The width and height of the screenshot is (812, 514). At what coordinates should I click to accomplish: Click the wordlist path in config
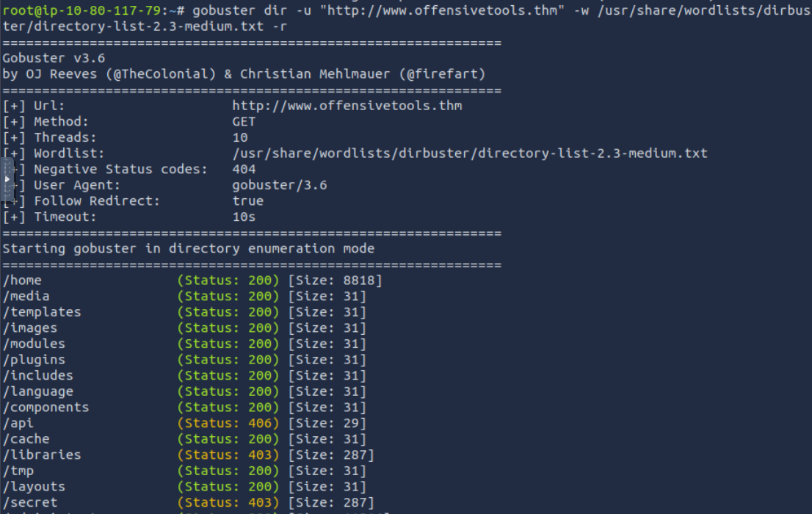coord(469,153)
